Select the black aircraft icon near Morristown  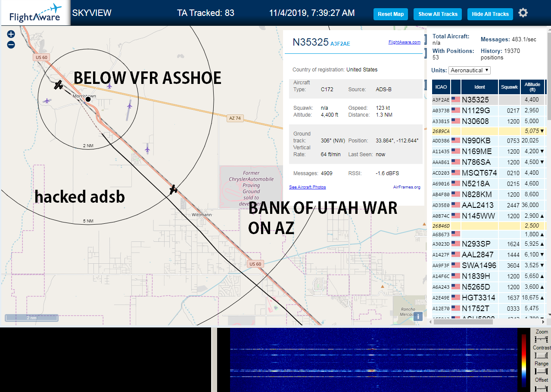[x=59, y=85]
